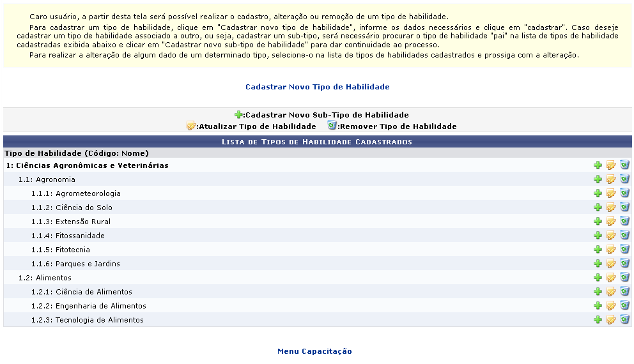This screenshot has height=364, width=634.
Task: Add sub-type under Fitotecnia
Action: [598, 250]
